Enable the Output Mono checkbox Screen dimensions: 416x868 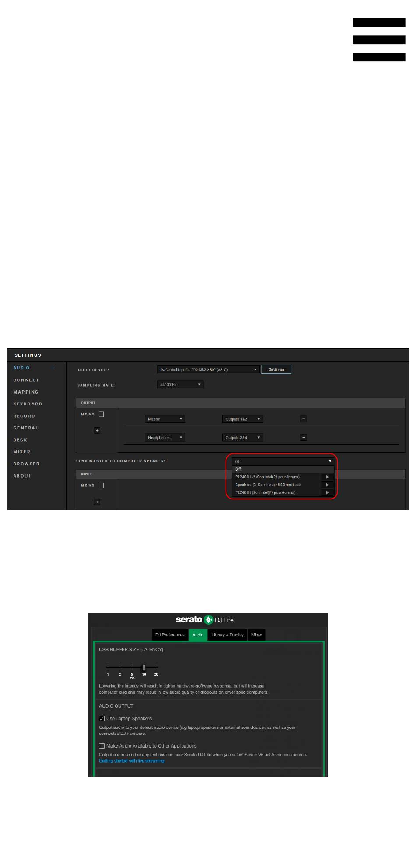(x=101, y=414)
